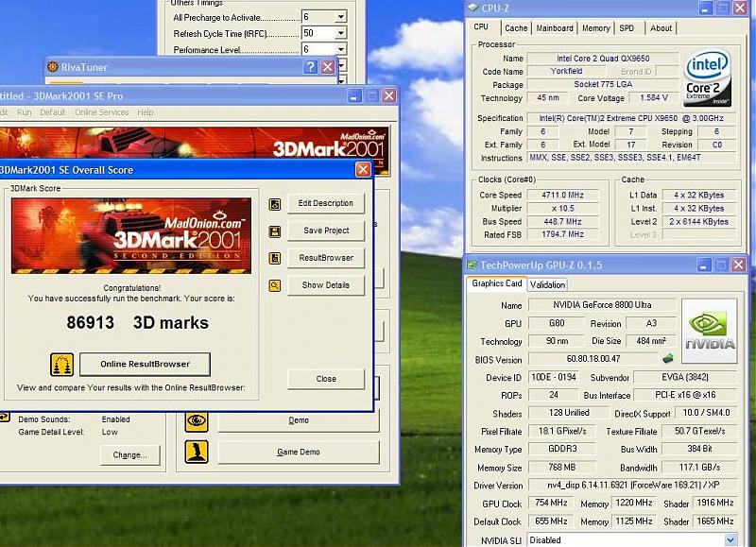Click the Memory Size value '768 MB'
Viewport: 756px width, 547px height.
pos(562,467)
